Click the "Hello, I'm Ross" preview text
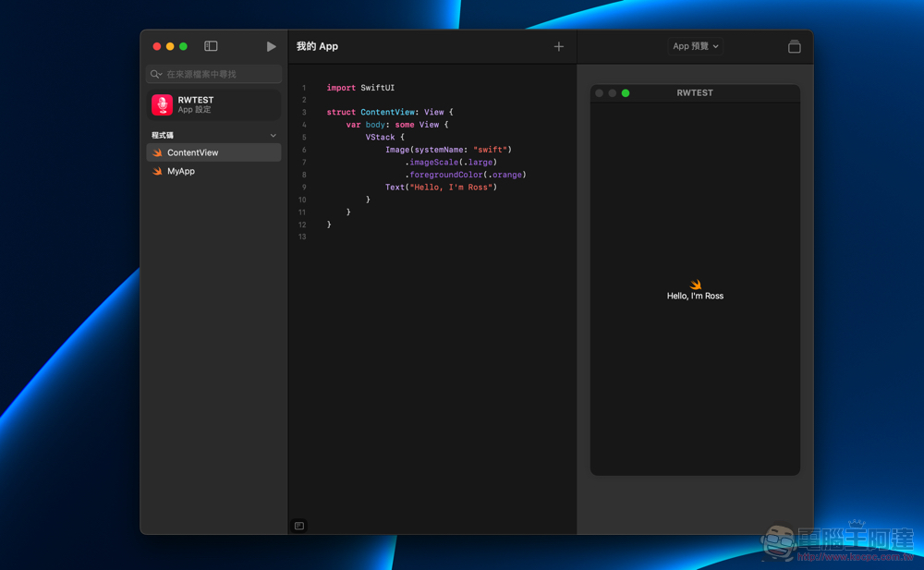 tap(695, 297)
